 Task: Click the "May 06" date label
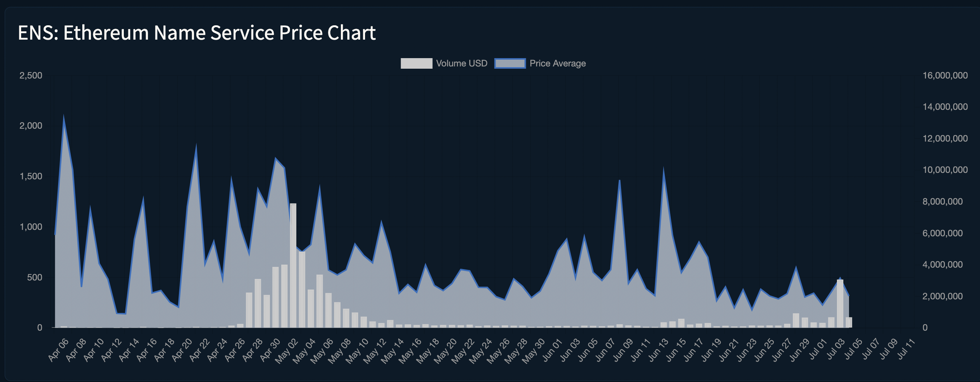point(322,350)
